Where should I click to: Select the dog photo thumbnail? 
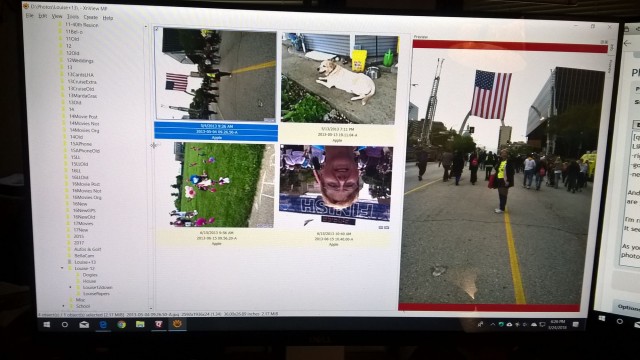pyautogui.click(x=339, y=78)
